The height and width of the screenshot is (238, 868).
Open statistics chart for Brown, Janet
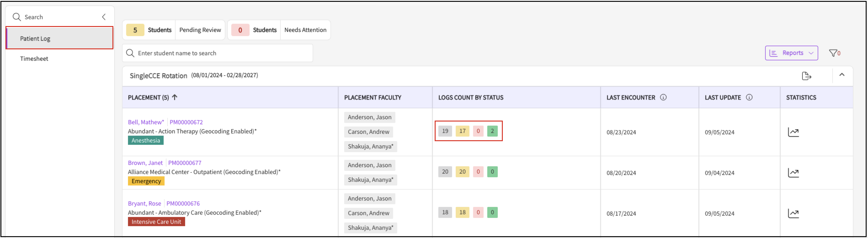point(793,173)
